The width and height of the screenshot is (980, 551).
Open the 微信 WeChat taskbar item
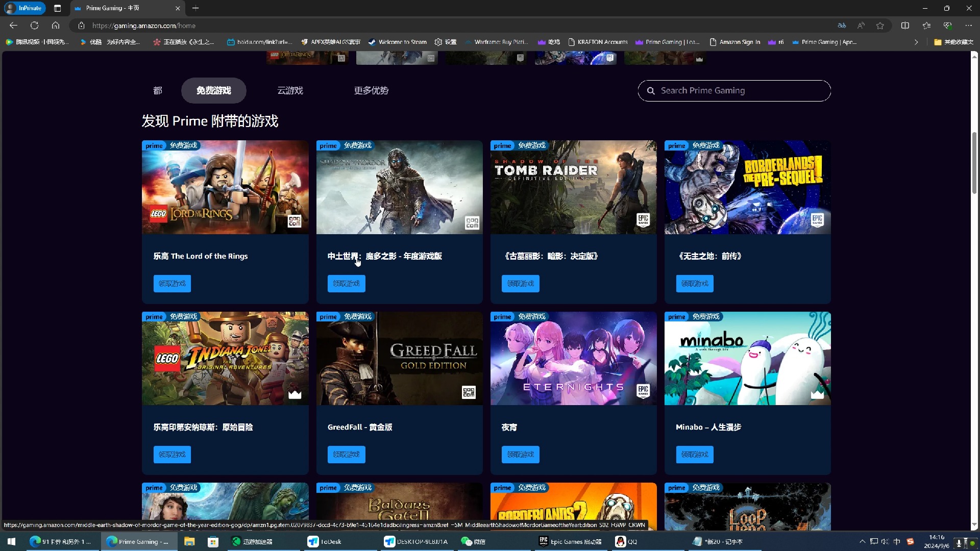pyautogui.click(x=473, y=541)
